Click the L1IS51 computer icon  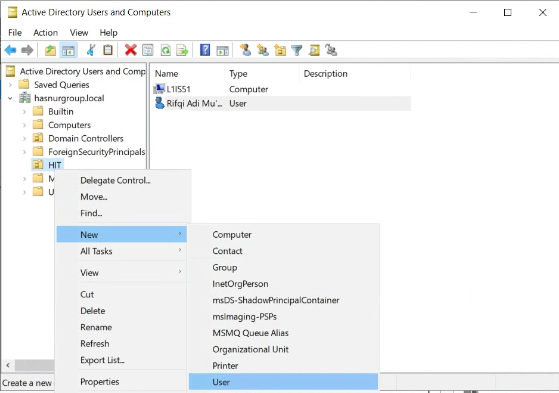159,89
